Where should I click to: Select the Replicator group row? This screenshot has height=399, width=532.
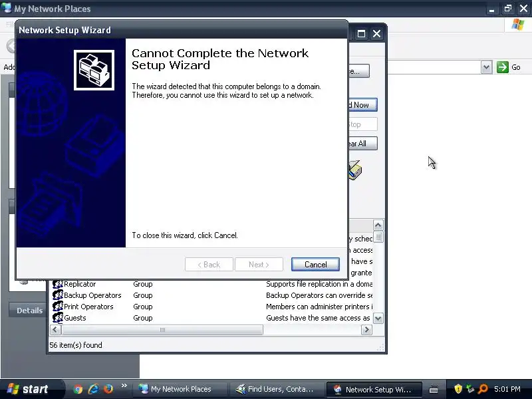pyautogui.click(x=212, y=284)
